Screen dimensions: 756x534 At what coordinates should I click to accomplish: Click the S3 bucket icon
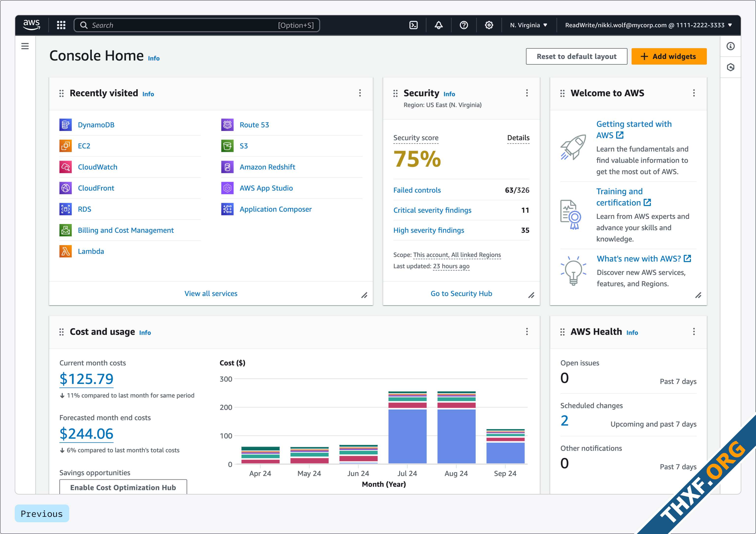pyautogui.click(x=228, y=146)
